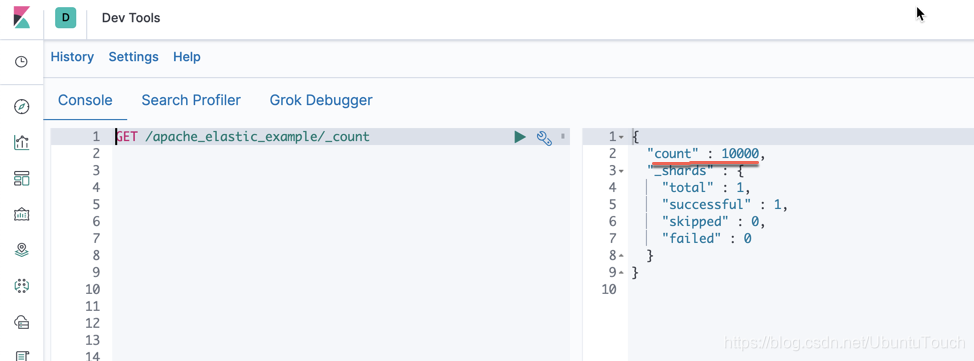
Task: Click the Kibana logo
Action: click(21, 17)
